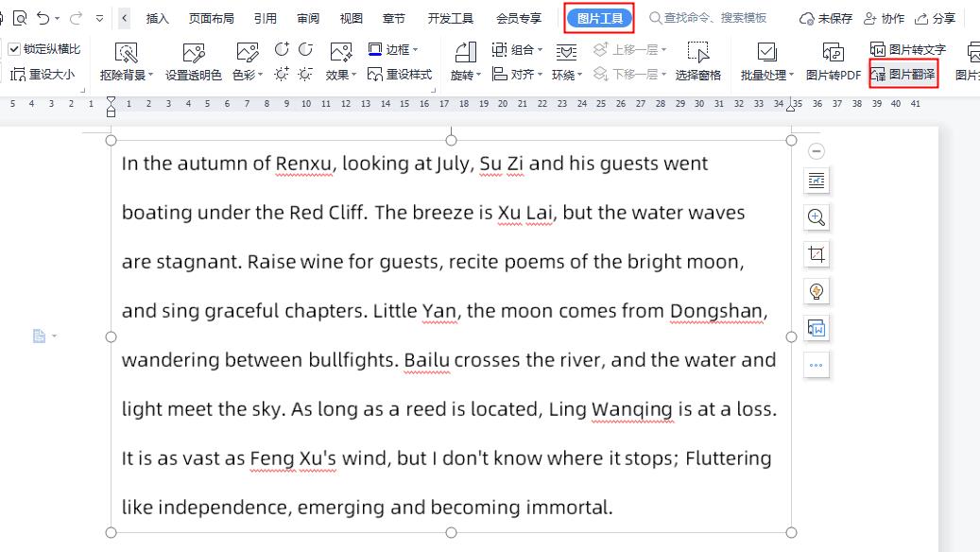Click the 设置透明色 transparent color tool
980x552 pixels.
click(194, 62)
